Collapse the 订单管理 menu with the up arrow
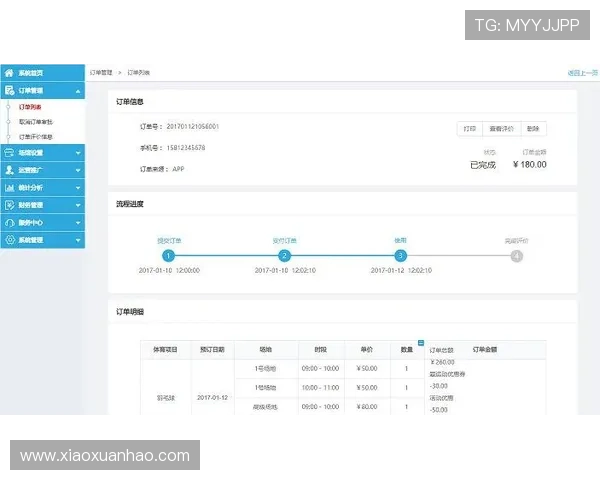Screen dimensions: 600x480 [x=78, y=91]
